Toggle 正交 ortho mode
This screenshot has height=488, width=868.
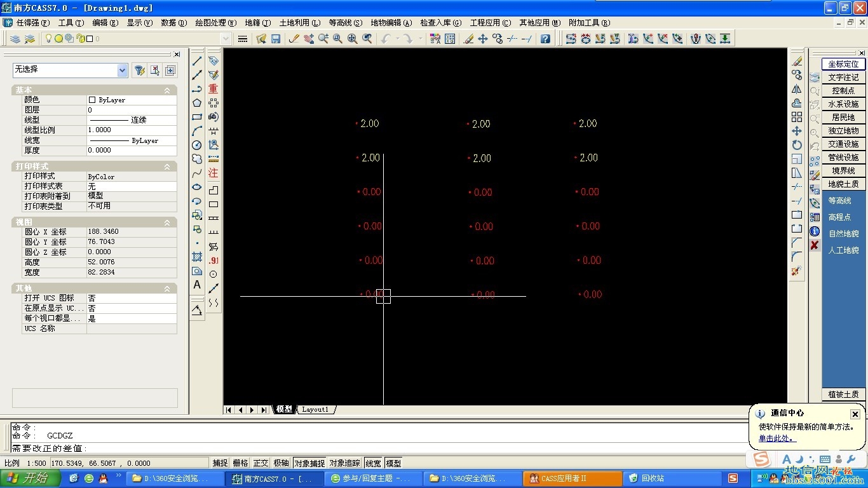[261, 463]
